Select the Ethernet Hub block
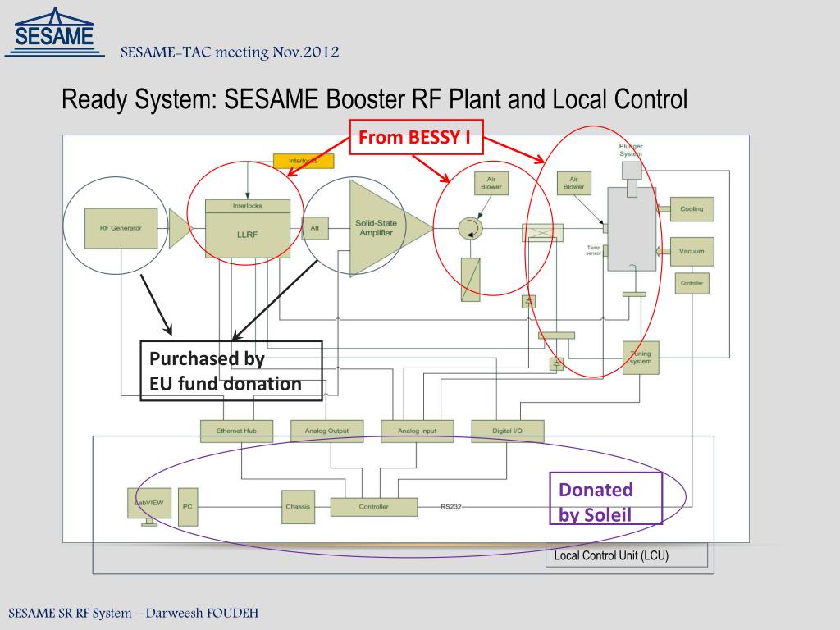The height and width of the screenshot is (630, 840). 236,431
